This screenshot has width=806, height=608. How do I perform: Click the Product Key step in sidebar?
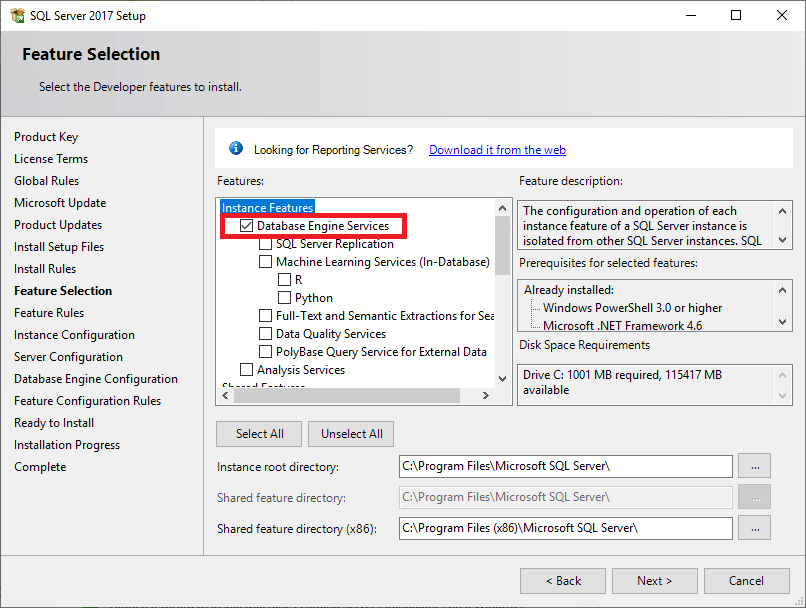click(46, 137)
